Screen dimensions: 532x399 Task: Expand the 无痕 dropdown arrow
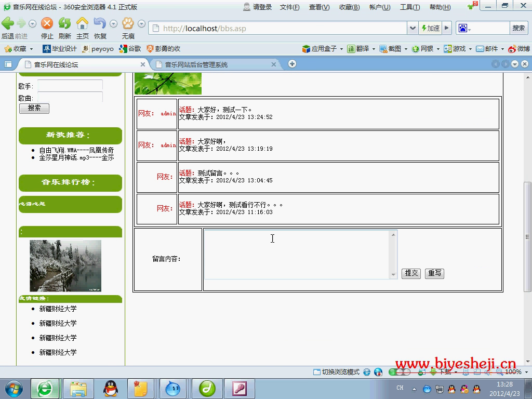coord(142,24)
